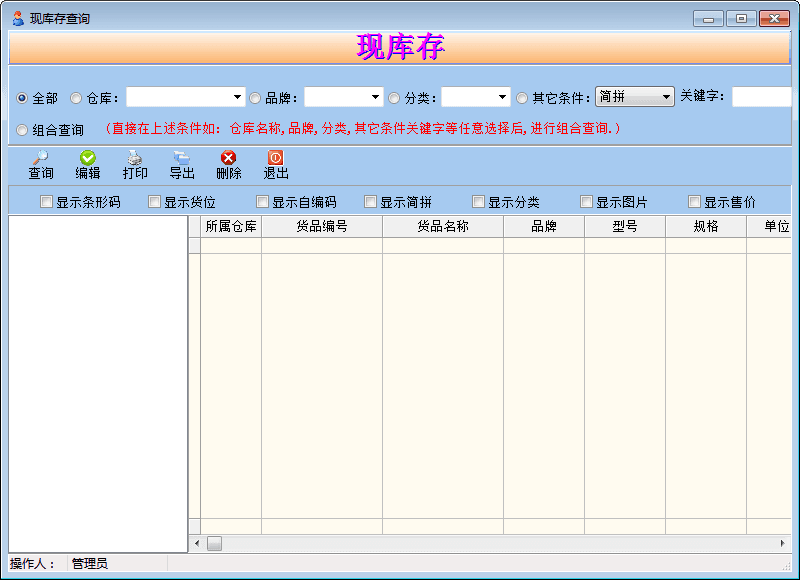This screenshot has height=580, width=800.
Task: Click the app icon in title bar
Action: pyautogui.click(x=18, y=18)
